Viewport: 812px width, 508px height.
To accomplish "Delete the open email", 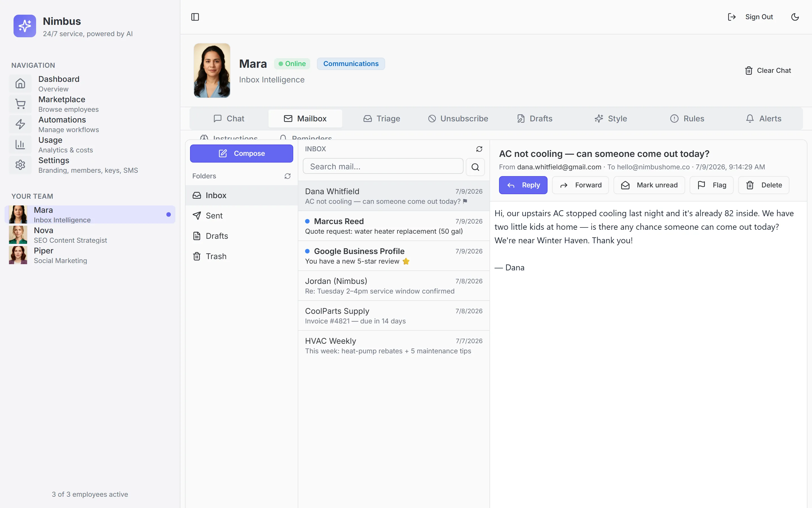I will point(764,185).
